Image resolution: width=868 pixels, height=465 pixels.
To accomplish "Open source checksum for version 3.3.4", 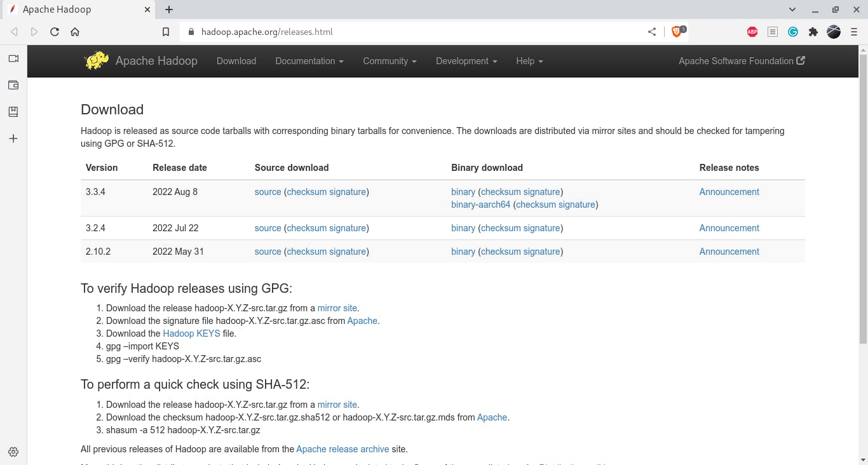I will coord(306,192).
